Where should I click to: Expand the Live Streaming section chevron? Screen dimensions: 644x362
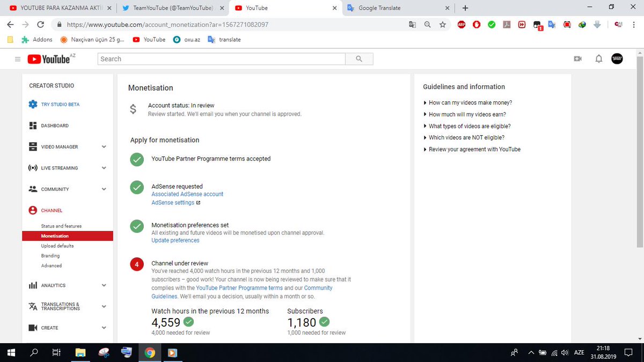tap(104, 168)
